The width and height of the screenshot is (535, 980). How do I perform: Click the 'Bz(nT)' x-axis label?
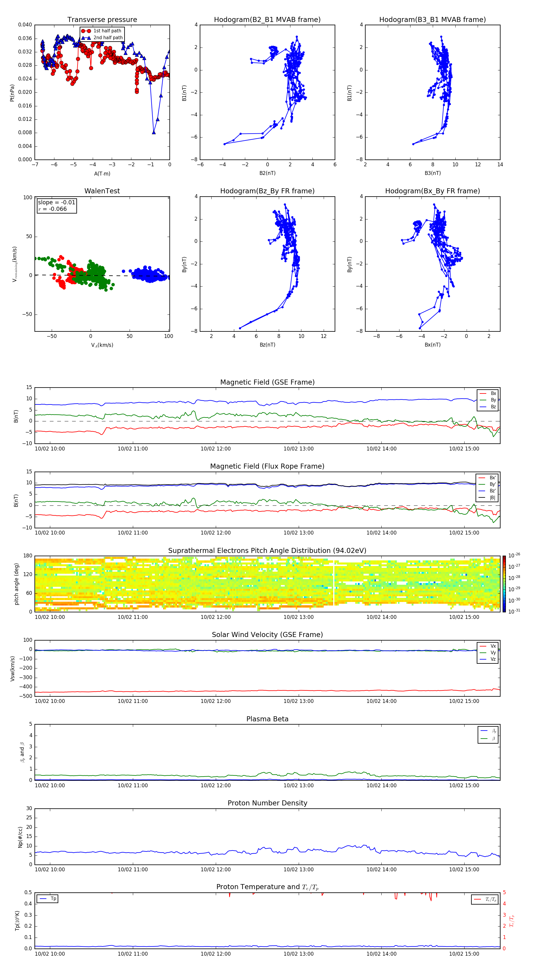[x=267, y=345]
